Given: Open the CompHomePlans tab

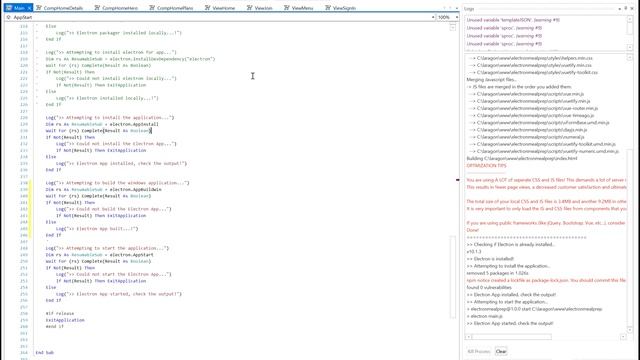Looking at the screenshot, I should click(x=171, y=8).
